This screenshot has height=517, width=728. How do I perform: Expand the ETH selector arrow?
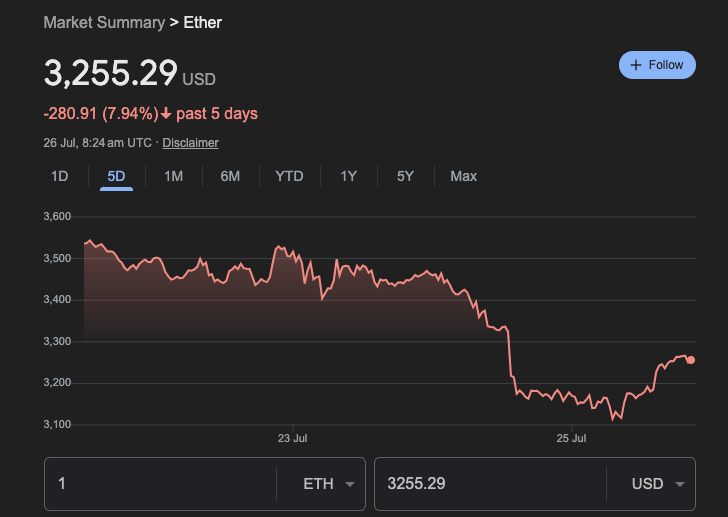pyautogui.click(x=349, y=484)
